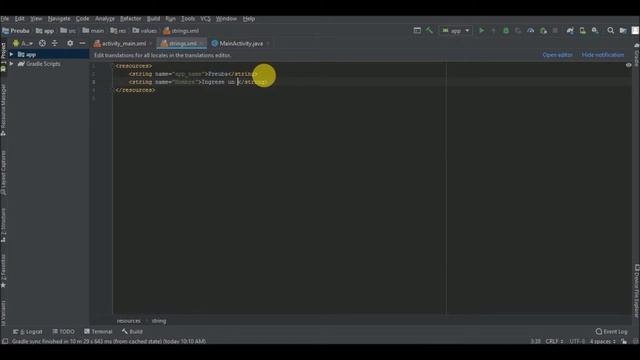
Task: Click the Open editor link
Action: pyautogui.click(x=557, y=55)
